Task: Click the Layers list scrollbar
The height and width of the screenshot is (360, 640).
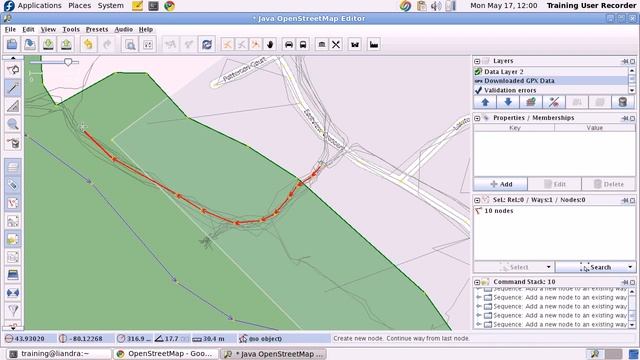Action: tap(632, 80)
